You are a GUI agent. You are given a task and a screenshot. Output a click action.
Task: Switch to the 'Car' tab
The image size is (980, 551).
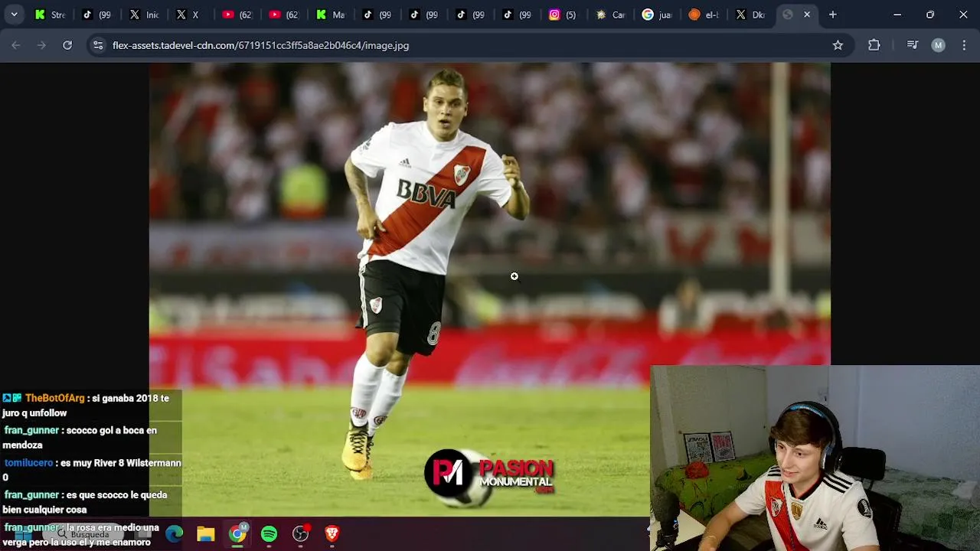tap(610, 15)
